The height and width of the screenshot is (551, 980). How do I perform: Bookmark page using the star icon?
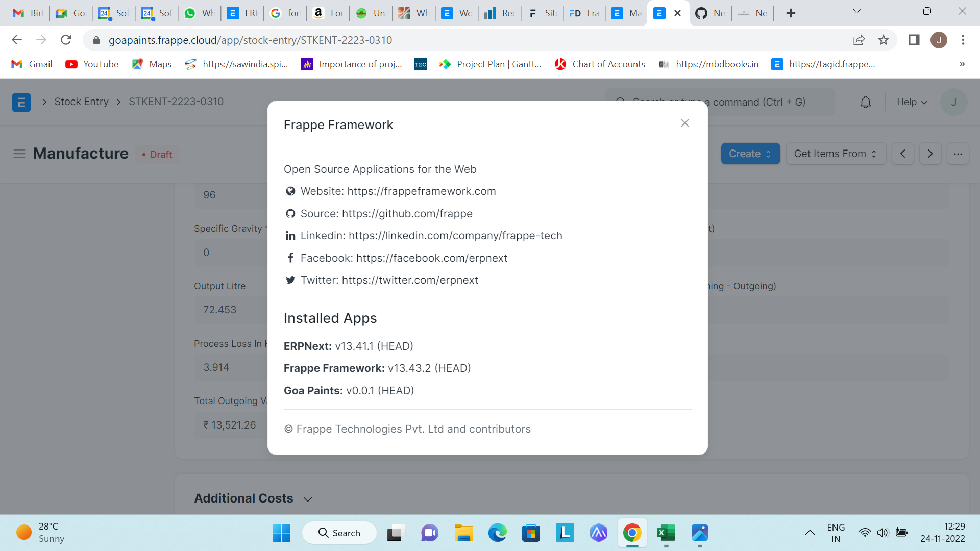884,40
